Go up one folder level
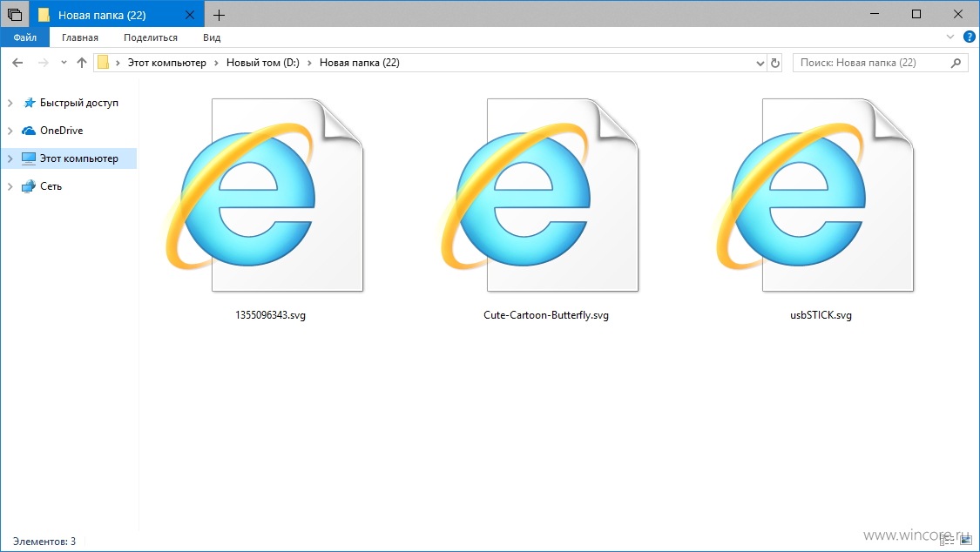The width and height of the screenshot is (980, 552). tap(81, 63)
